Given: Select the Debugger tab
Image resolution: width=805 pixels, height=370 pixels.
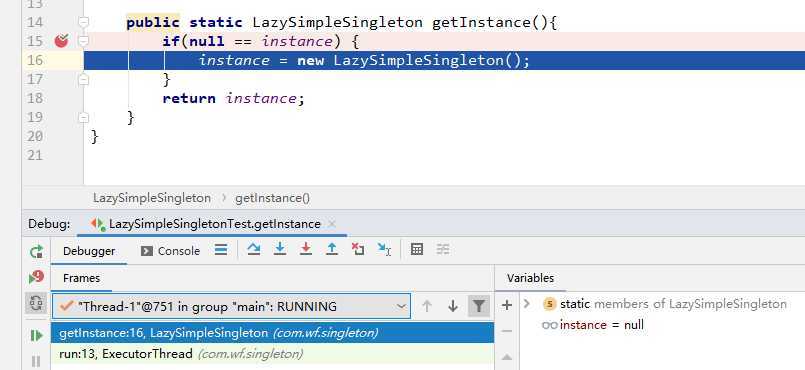Looking at the screenshot, I should pos(89,251).
